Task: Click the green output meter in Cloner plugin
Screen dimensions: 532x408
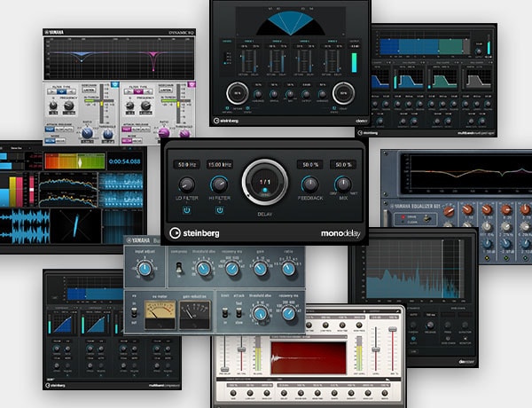Action: tap(356, 63)
